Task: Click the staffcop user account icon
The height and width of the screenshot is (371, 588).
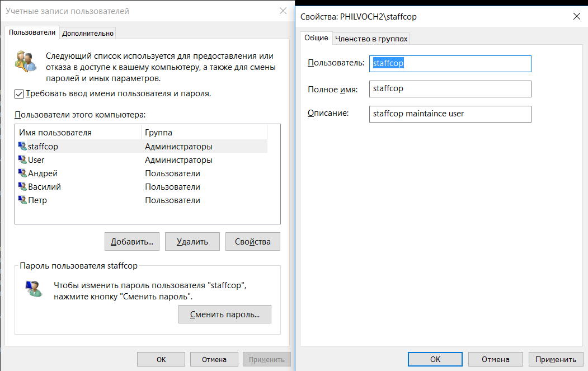Action: tap(22, 147)
